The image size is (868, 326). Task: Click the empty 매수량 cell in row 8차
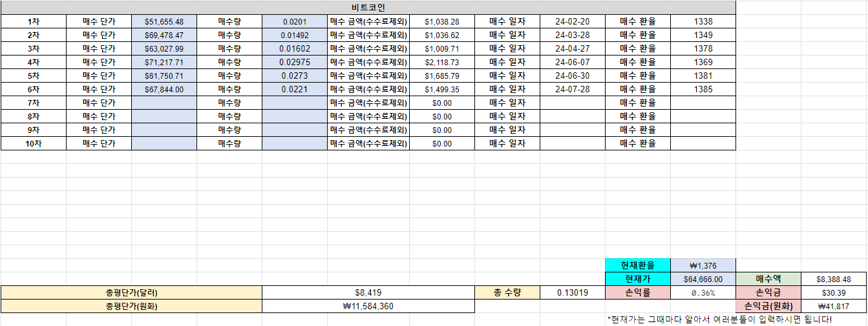(295, 116)
